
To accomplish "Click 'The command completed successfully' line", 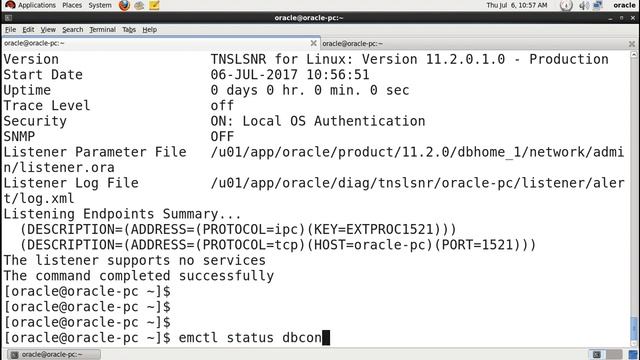I will click(x=139, y=276).
